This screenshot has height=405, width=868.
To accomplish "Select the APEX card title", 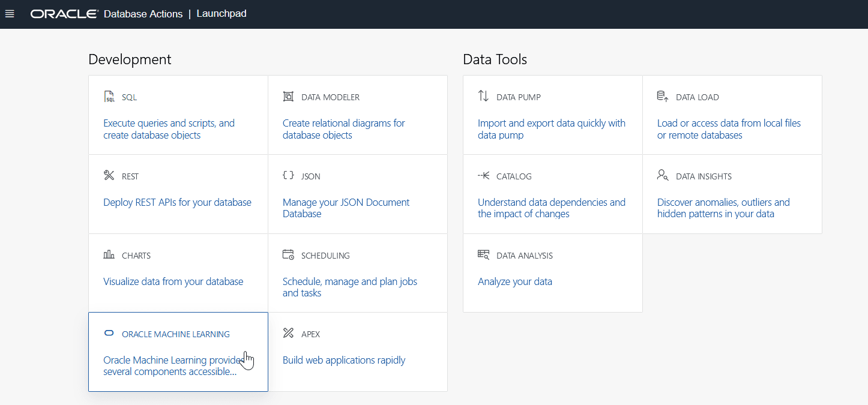I will [x=310, y=334].
